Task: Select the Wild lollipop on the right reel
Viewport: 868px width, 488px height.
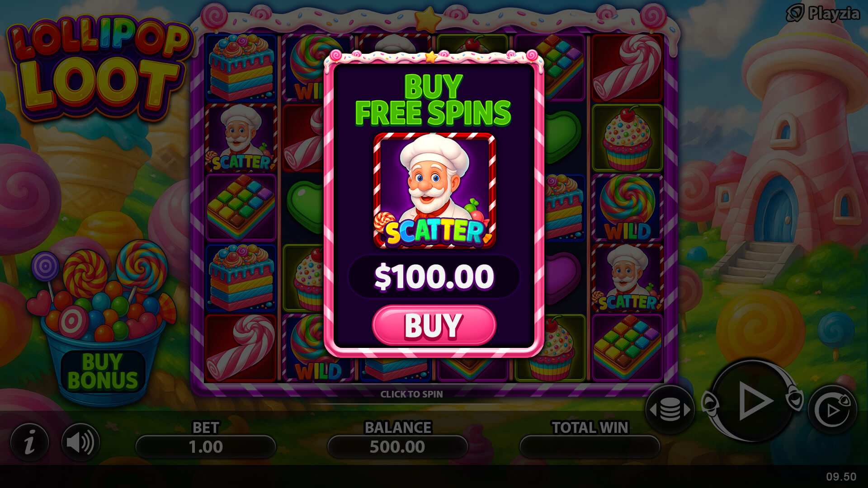Action: pos(627,208)
